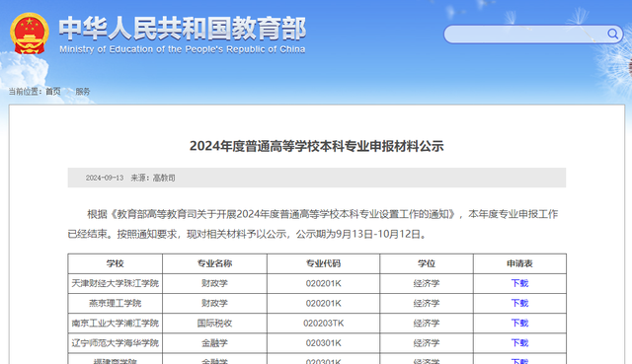The image size is (632, 364).
Task: Download form for 天津财经大学珠江学院
Action: 519,283
